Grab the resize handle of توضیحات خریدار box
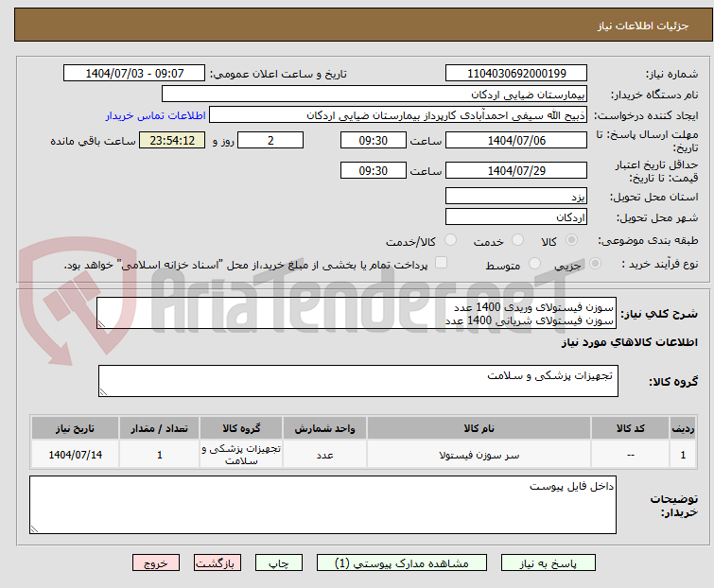 pyautogui.click(x=34, y=529)
